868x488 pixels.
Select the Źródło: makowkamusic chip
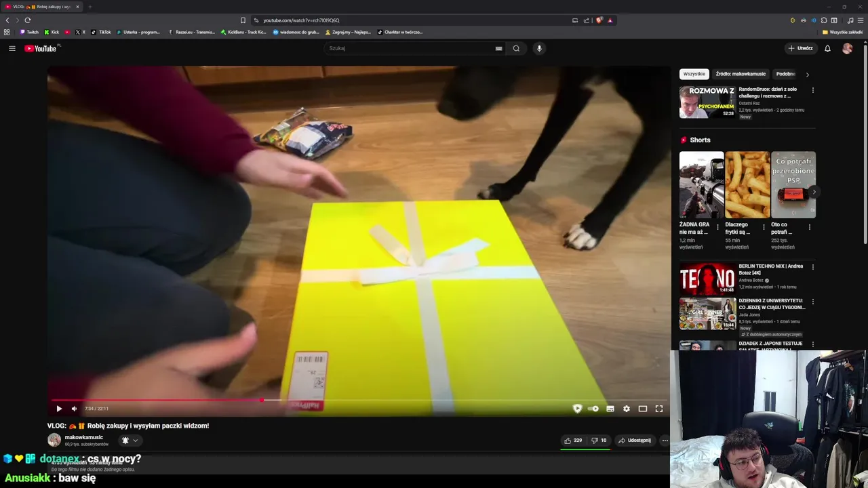741,74
